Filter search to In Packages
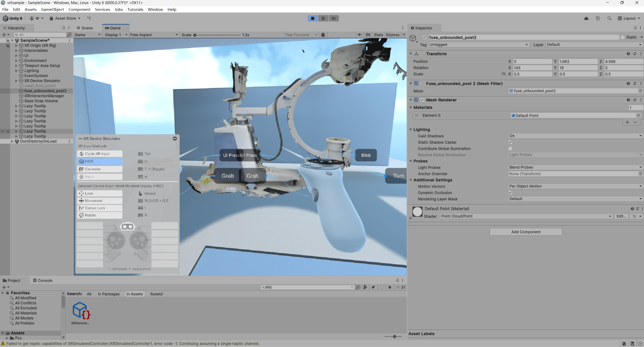 pyautogui.click(x=109, y=294)
